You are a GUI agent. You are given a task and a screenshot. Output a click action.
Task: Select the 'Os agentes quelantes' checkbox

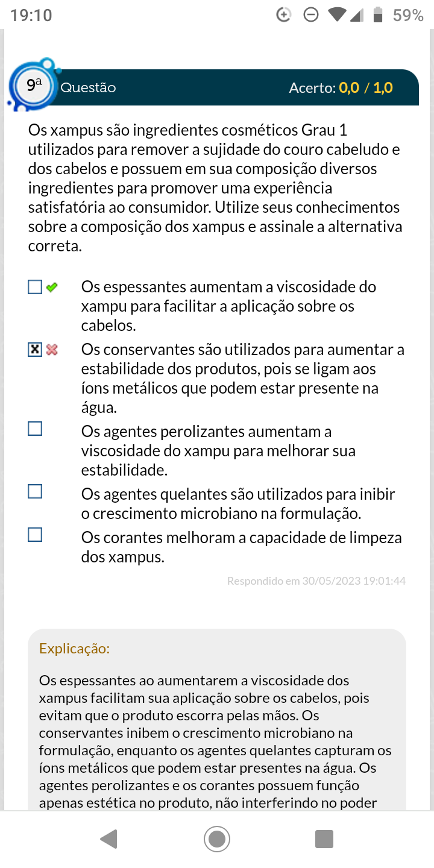(x=35, y=492)
